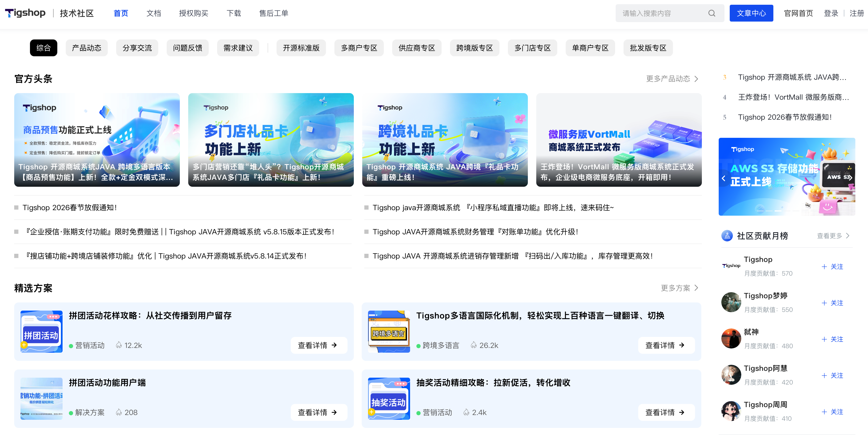The image size is (868, 435).
Task: Open the 企业授信·账期支付功能 v5.8.15 article
Action: [x=178, y=232]
